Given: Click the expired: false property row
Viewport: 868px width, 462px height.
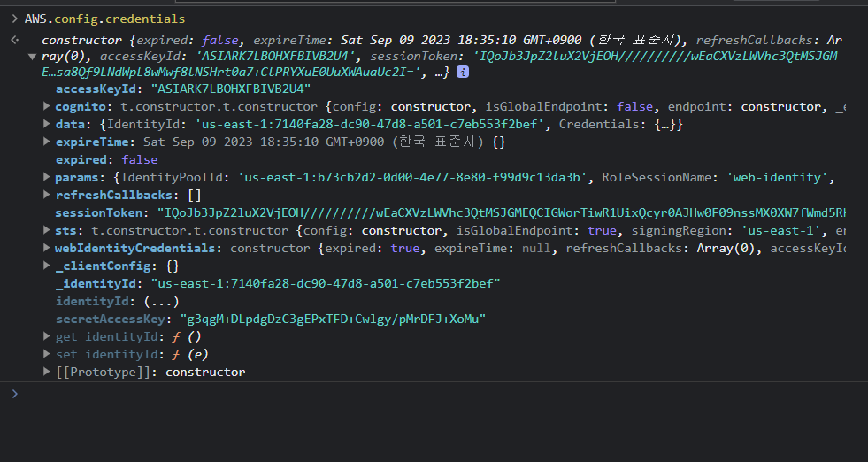Looking at the screenshot, I should coord(107,159).
